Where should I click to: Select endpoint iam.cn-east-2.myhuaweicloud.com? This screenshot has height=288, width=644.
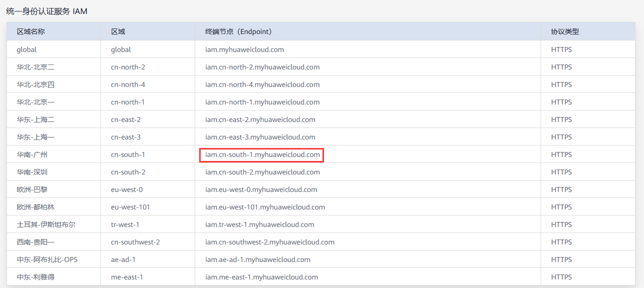(260, 119)
